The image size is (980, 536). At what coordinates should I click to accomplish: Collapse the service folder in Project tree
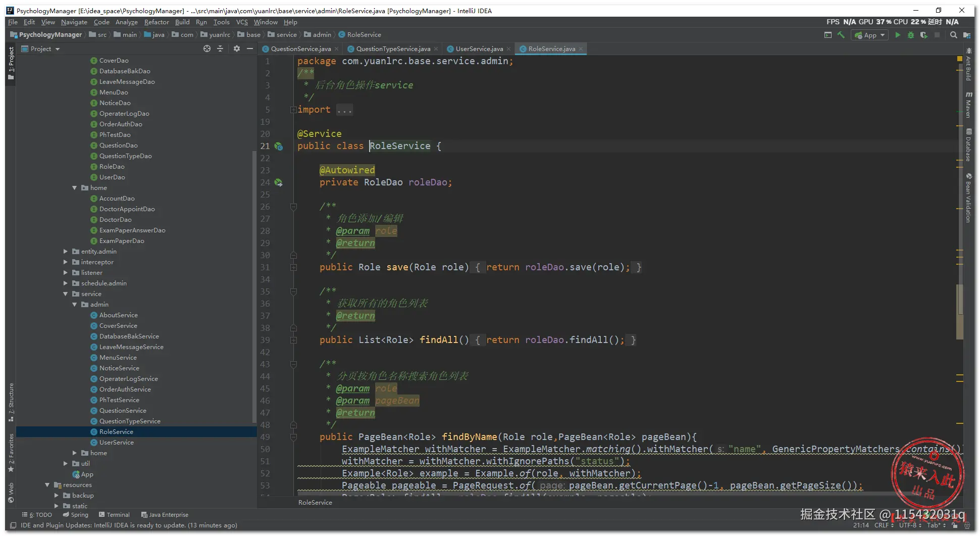point(66,294)
